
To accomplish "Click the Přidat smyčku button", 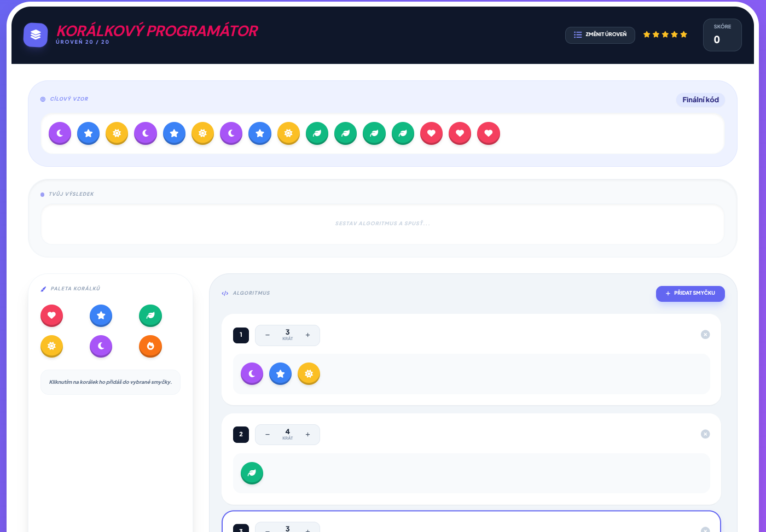I will coord(690,293).
